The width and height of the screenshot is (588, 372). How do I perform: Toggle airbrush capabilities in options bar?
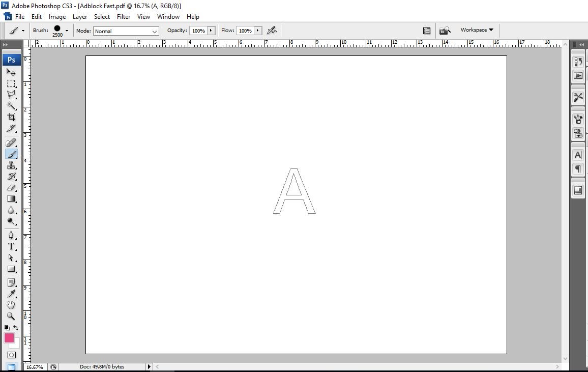click(272, 31)
